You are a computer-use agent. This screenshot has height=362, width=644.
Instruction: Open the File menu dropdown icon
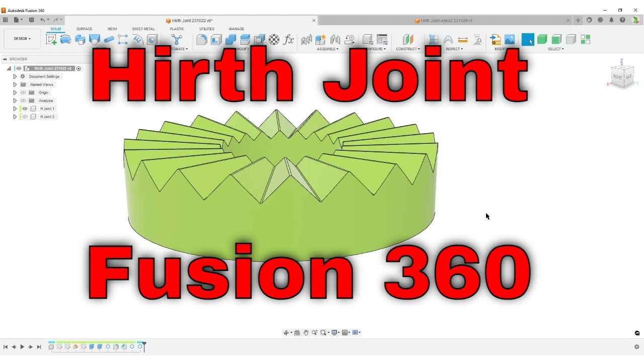coord(19,20)
